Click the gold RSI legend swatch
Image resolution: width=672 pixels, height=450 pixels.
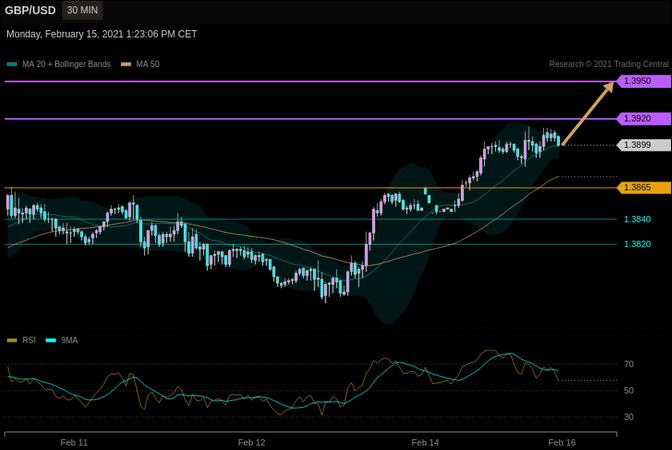[x=12, y=341]
